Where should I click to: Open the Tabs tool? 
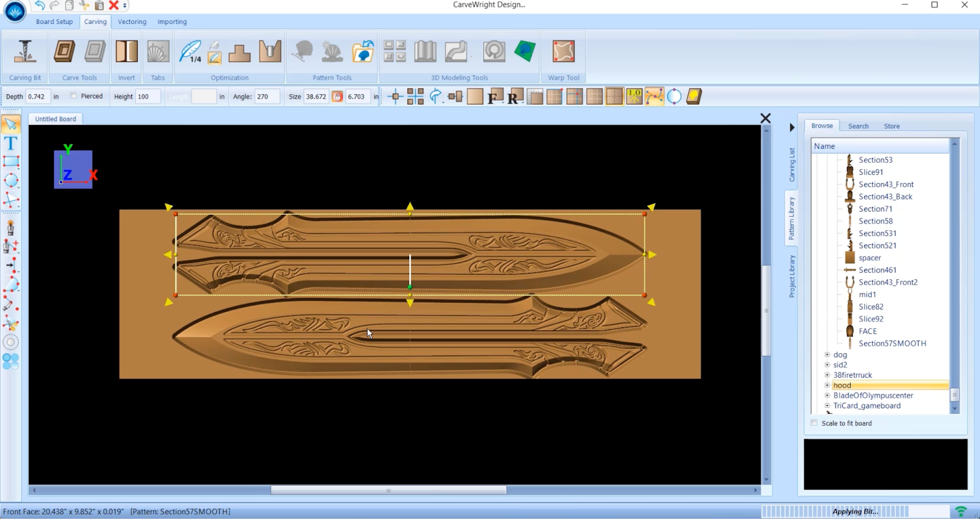click(158, 53)
